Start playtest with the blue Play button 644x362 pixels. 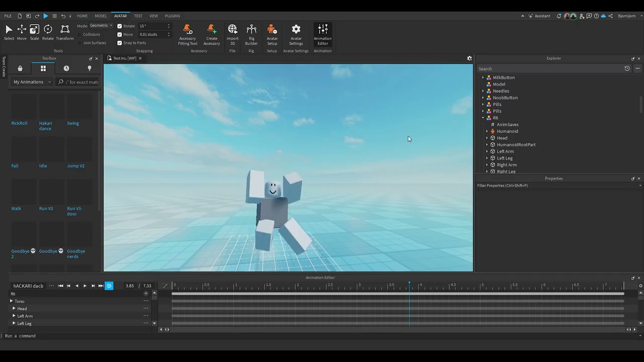point(46,16)
